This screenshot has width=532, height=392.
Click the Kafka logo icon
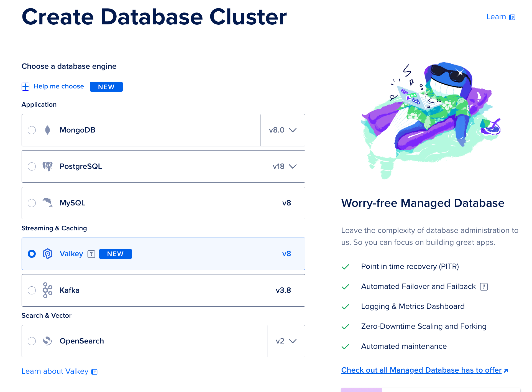48,290
